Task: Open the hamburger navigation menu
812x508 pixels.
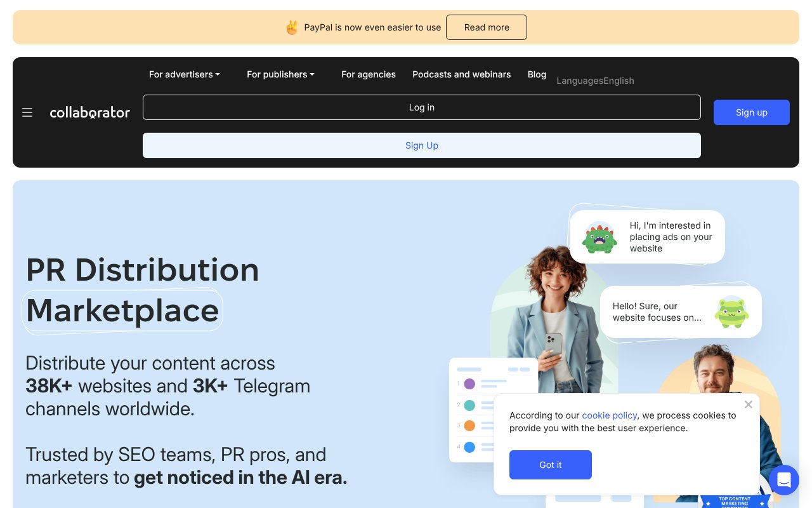Action: pyautogui.click(x=27, y=112)
